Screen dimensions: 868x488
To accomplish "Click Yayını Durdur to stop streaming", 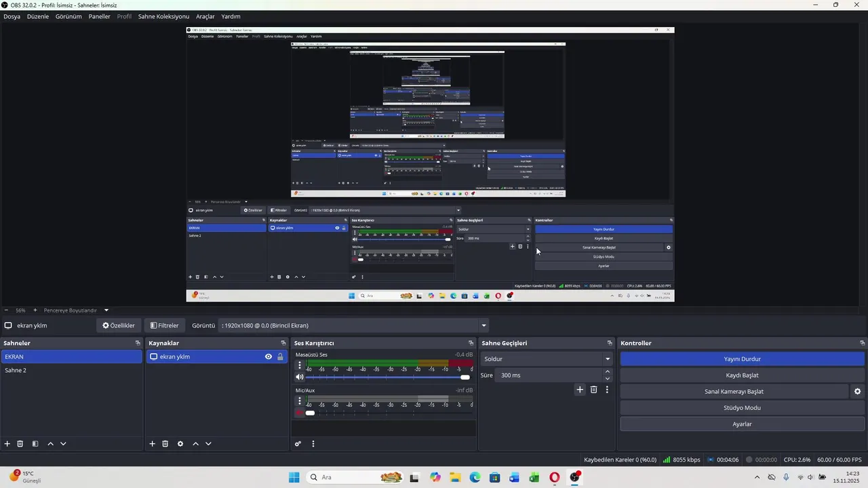I will pos(743,359).
